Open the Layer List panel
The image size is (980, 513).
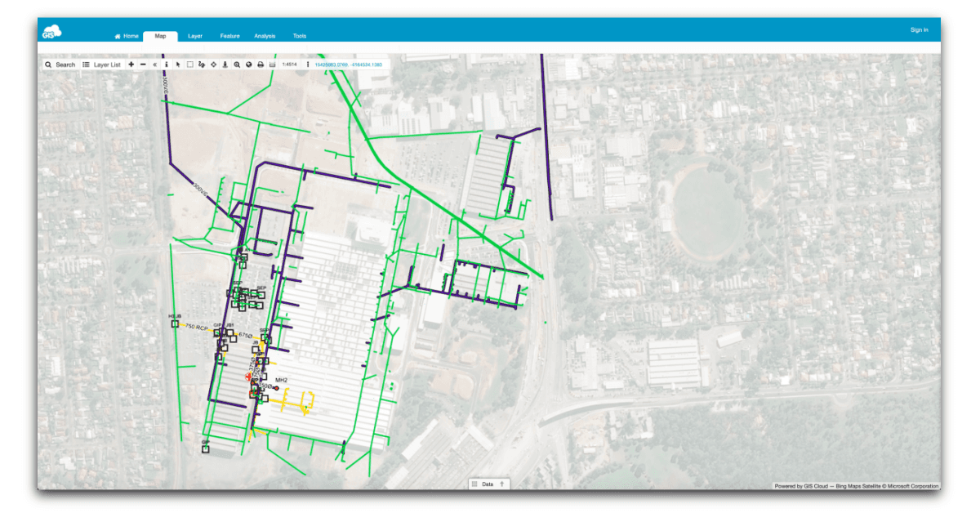101,65
